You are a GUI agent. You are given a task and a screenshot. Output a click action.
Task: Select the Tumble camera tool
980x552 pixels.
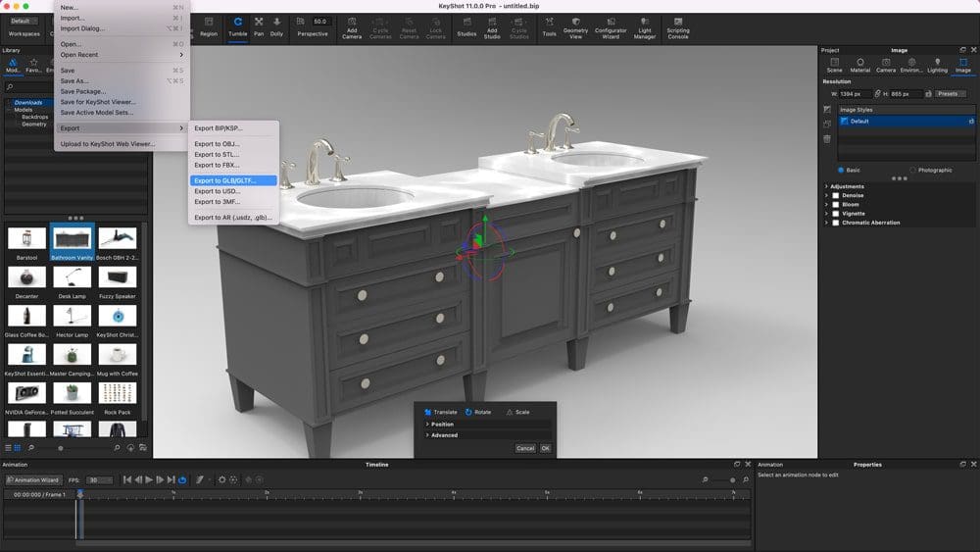[237, 27]
